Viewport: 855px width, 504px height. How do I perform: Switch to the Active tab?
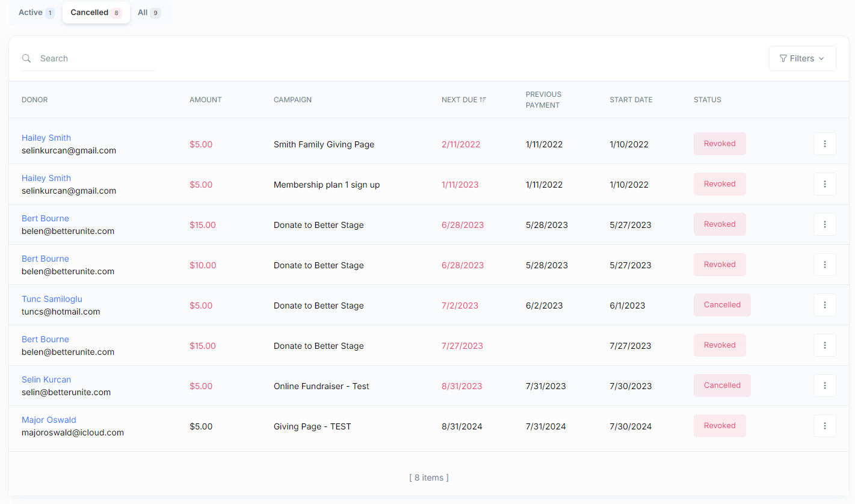(x=36, y=12)
